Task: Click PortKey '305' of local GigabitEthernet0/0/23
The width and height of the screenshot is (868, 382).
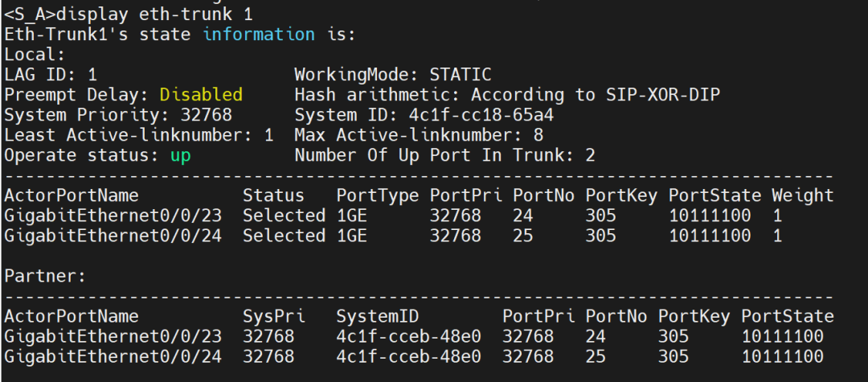Action: [x=600, y=216]
